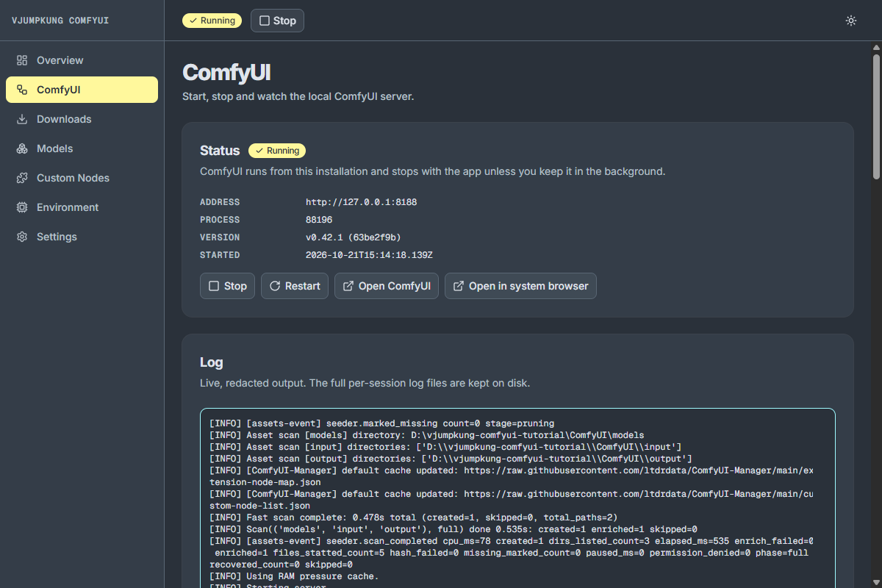
Task: Click the log text 'tension-node-map.json'
Action: (265, 482)
